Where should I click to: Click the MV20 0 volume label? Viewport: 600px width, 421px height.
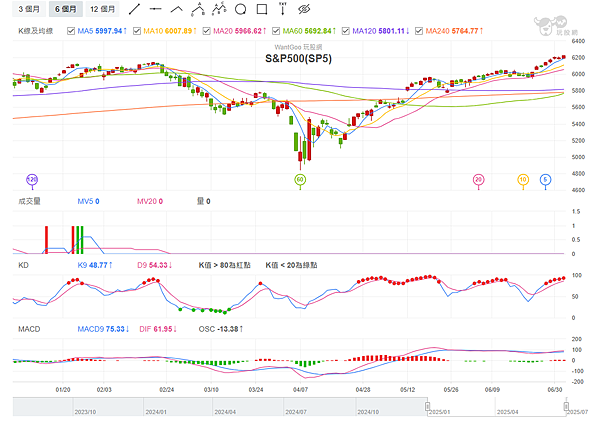click(150, 201)
